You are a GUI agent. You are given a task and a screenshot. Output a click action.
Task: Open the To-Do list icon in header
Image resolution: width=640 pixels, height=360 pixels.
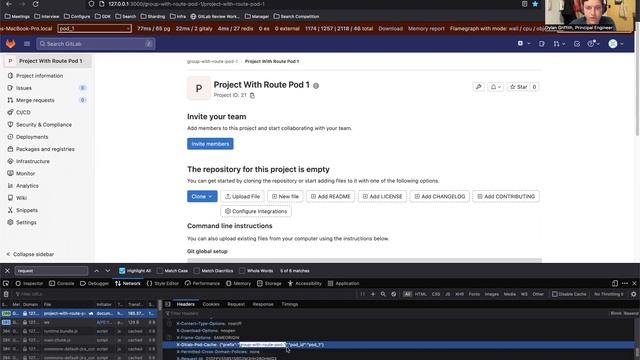[x=577, y=44]
